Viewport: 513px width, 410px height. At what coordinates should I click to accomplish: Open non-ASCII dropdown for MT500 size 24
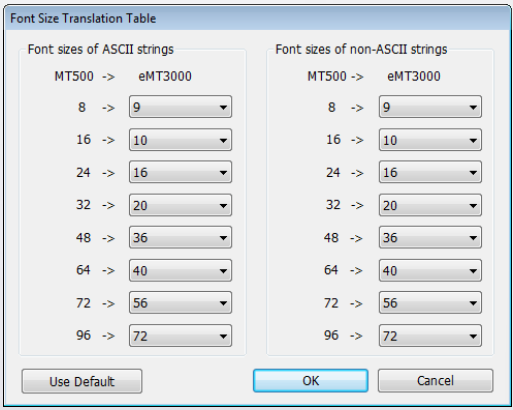coord(430,172)
